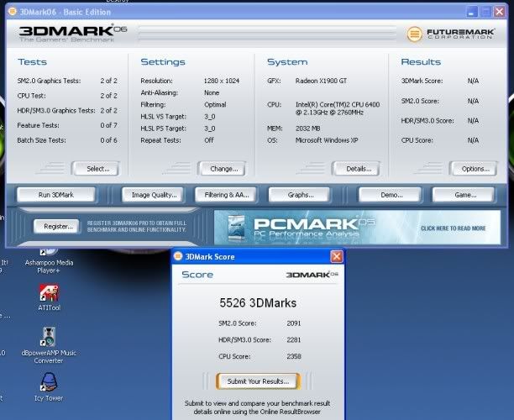Open the system Details... button
Viewport: 514px width, 420px height.
356,169
